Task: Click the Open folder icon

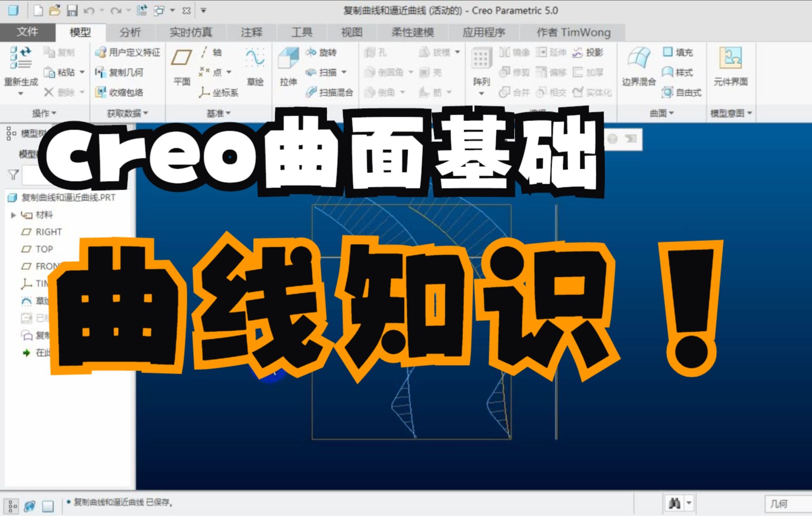Action: coord(54,10)
